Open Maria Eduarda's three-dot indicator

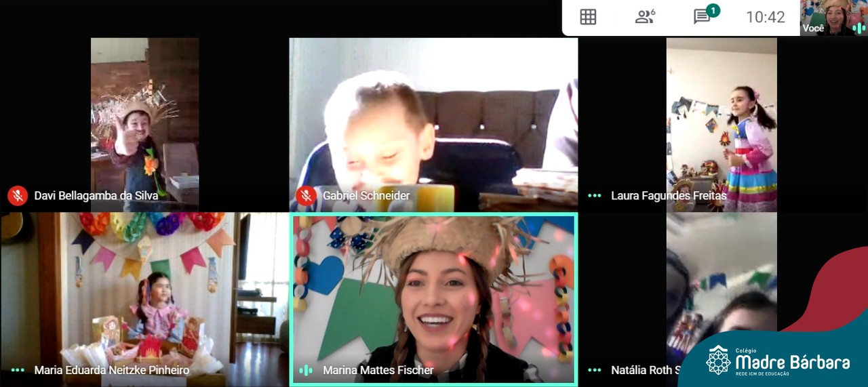18,370
